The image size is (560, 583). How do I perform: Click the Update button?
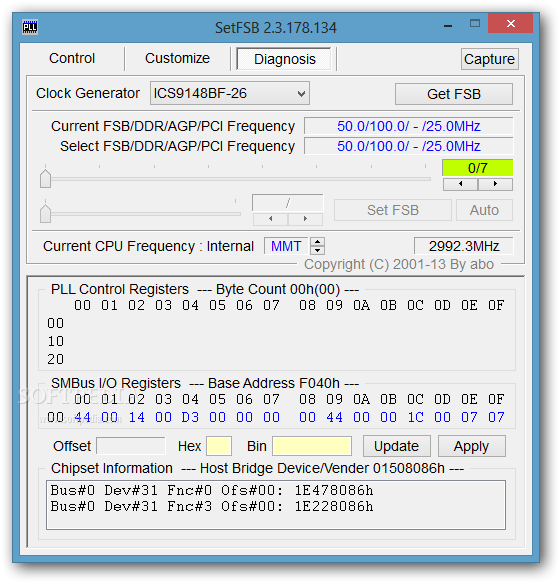click(396, 446)
